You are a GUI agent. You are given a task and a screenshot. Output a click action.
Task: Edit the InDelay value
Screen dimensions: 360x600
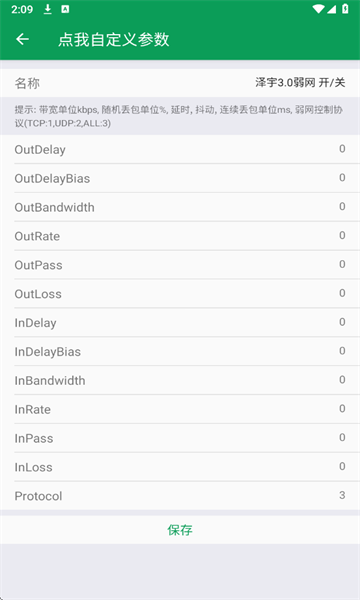click(x=342, y=322)
